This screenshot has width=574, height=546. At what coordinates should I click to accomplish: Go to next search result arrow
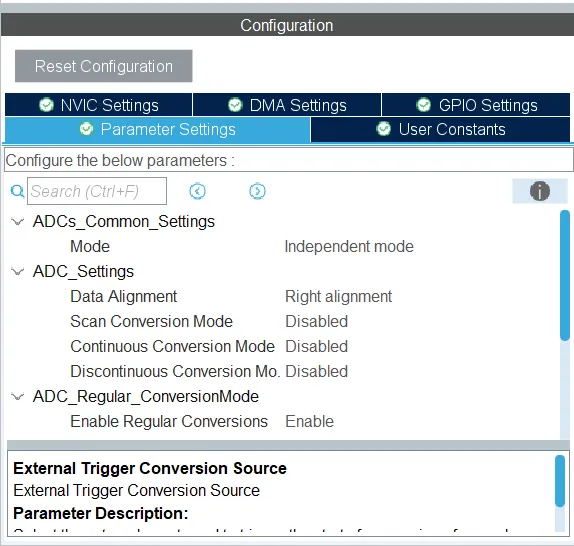tap(257, 191)
